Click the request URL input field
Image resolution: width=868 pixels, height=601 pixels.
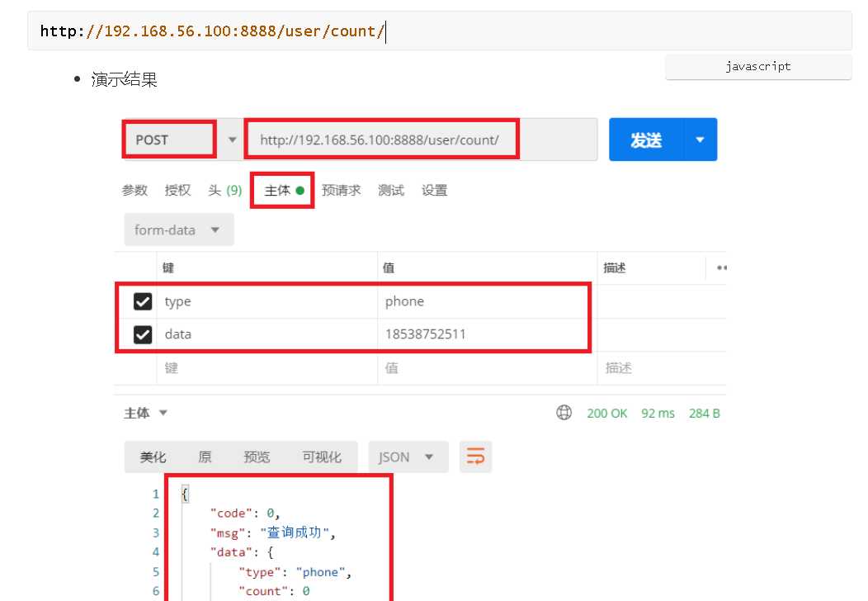point(422,140)
